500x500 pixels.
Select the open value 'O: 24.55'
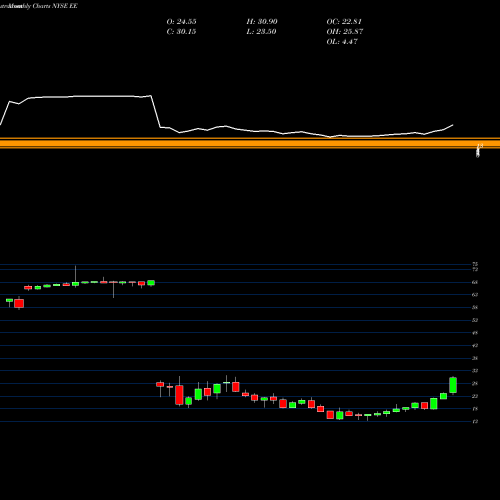tap(181, 22)
